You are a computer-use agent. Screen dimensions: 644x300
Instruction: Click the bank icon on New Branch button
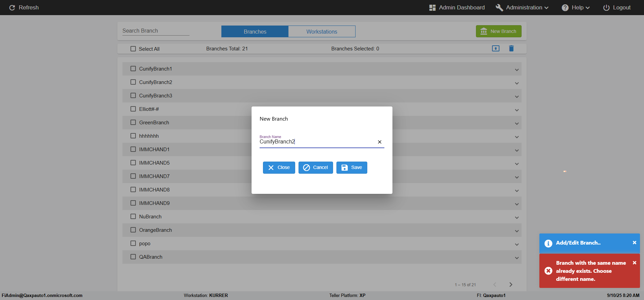tap(484, 31)
